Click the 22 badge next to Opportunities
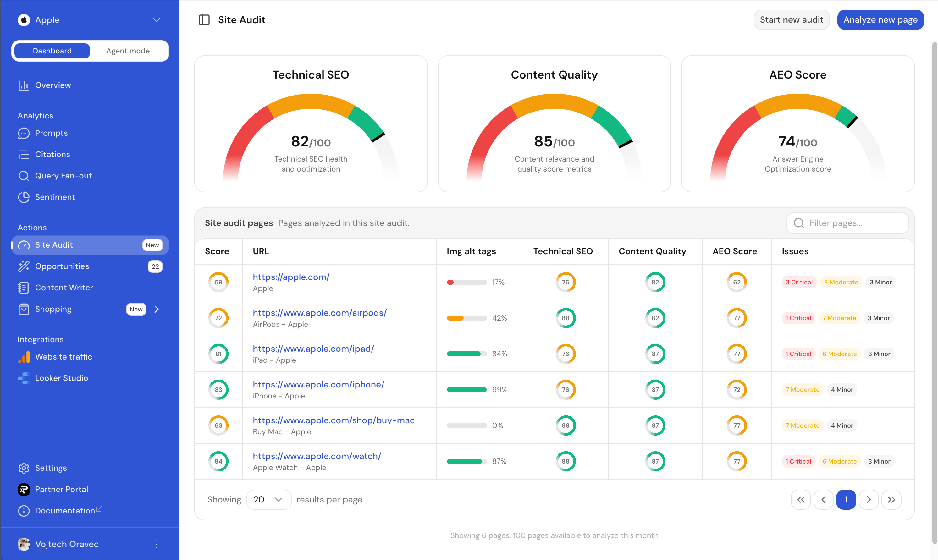Image resolution: width=938 pixels, height=560 pixels. [x=155, y=266]
